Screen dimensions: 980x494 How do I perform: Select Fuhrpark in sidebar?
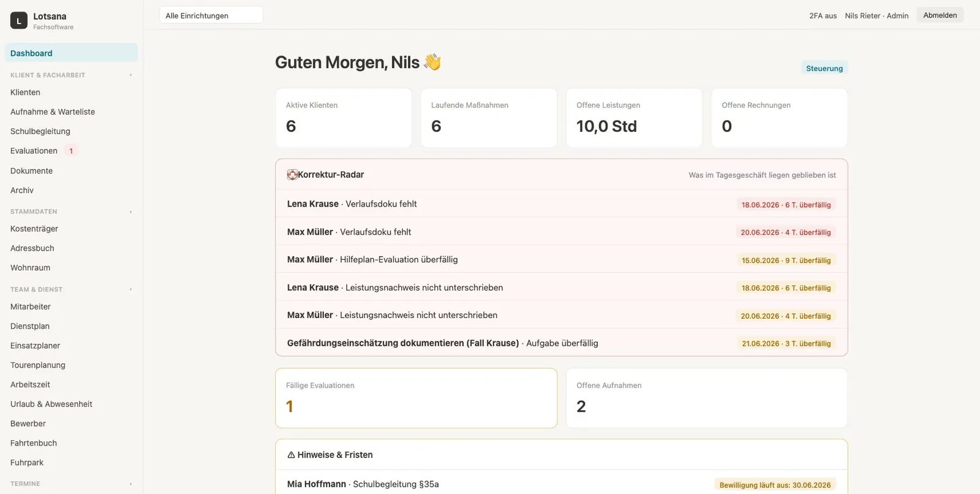tap(72, 463)
